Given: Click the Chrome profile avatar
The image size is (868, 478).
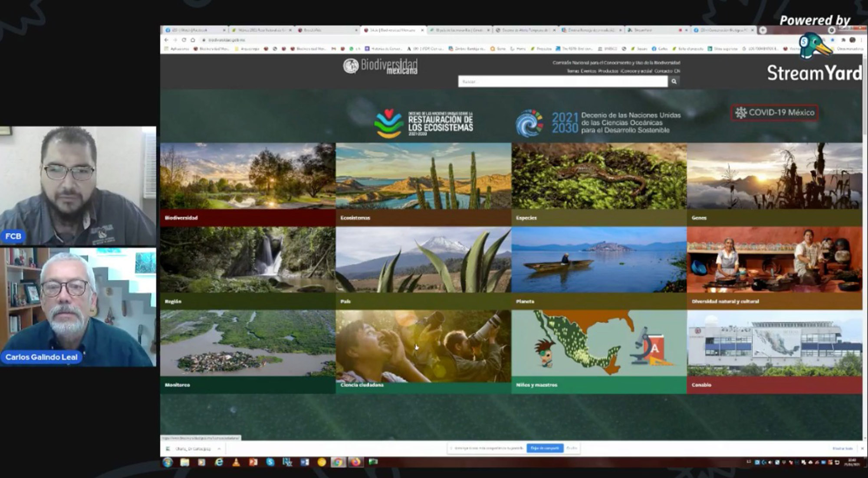Looking at the screenshot, I should tap(852, 40).
